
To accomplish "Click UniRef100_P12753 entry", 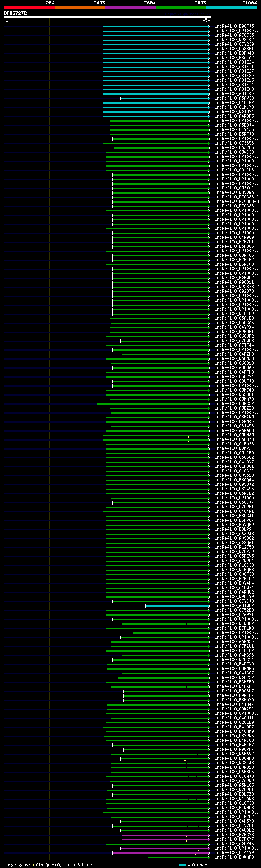I will tap(234, 547).
